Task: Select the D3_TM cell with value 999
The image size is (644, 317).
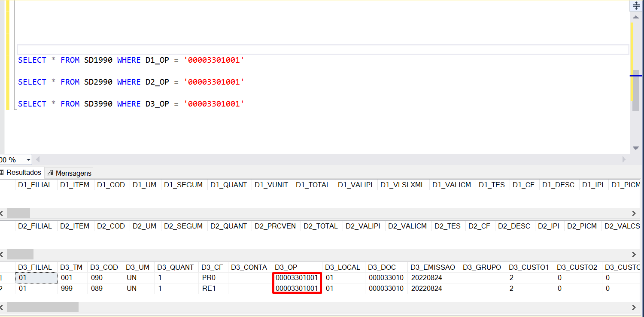Action: [x=72, y=289]
